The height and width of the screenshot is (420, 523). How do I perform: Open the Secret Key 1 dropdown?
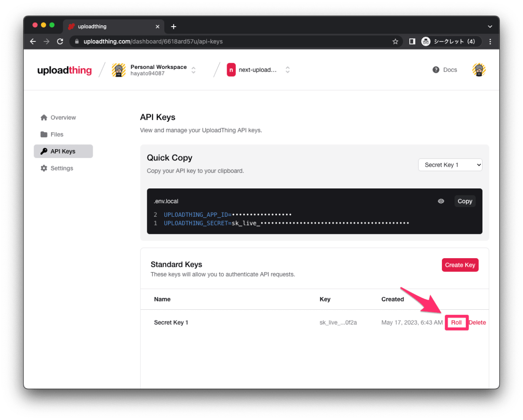click(450, 165)
